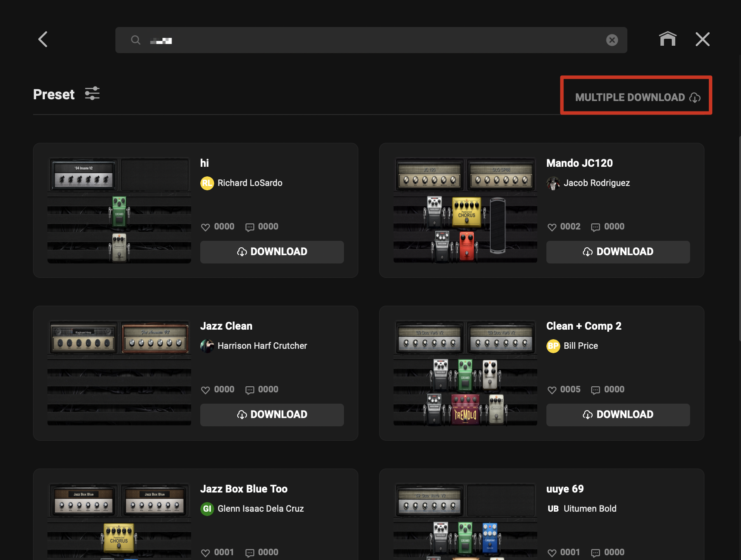
Task: Open Bill Price's BP avatar
Action: coord(553,346)
